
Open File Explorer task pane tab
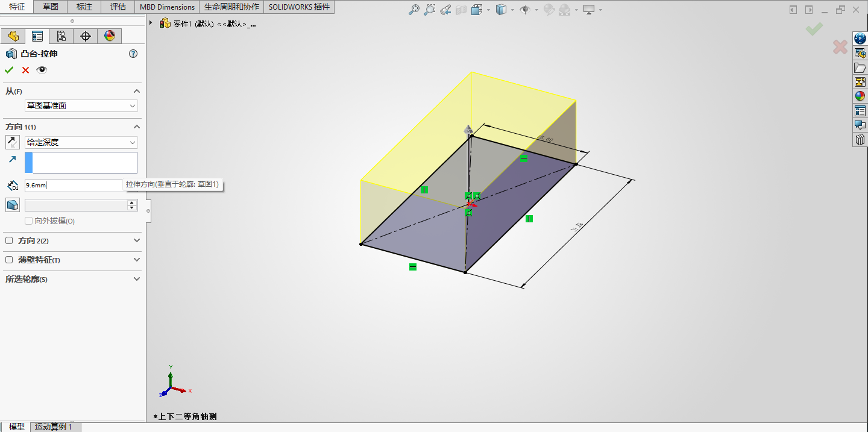point(860,67)
